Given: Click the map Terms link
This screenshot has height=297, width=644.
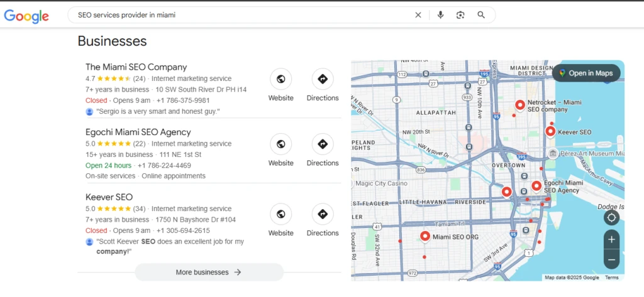Looking at the screenshot, I should point(611,278).
